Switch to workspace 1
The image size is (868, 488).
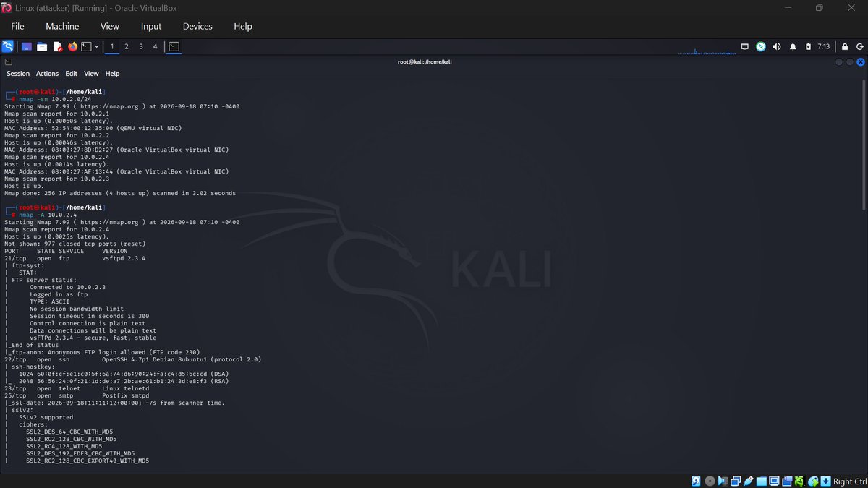point(112,46)
